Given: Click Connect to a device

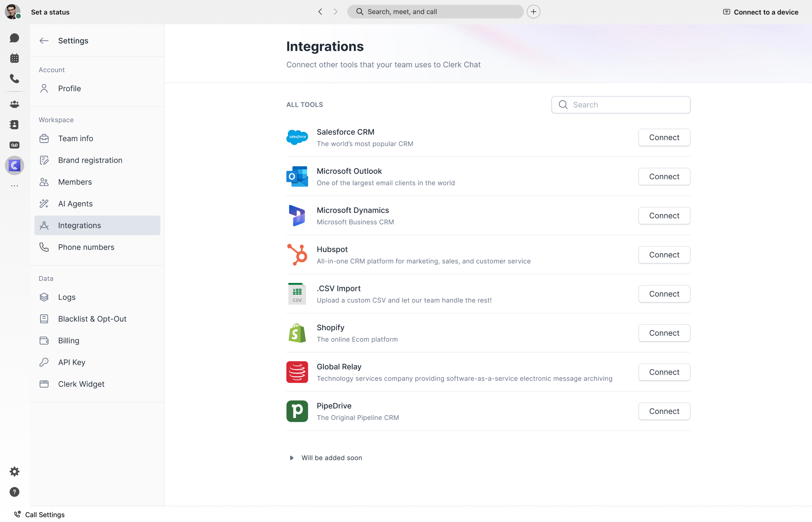Looking at the screenshot, I should tap(760, 12).
